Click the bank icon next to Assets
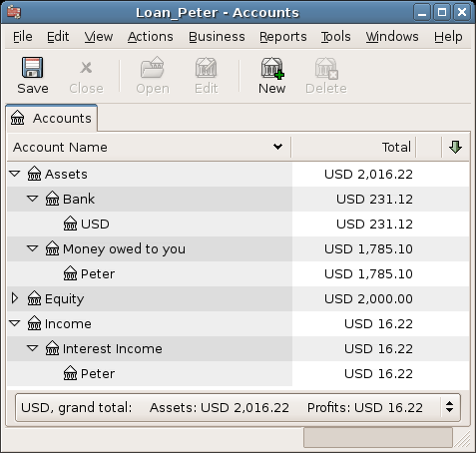The image size is (476, 453). point(34,174)
